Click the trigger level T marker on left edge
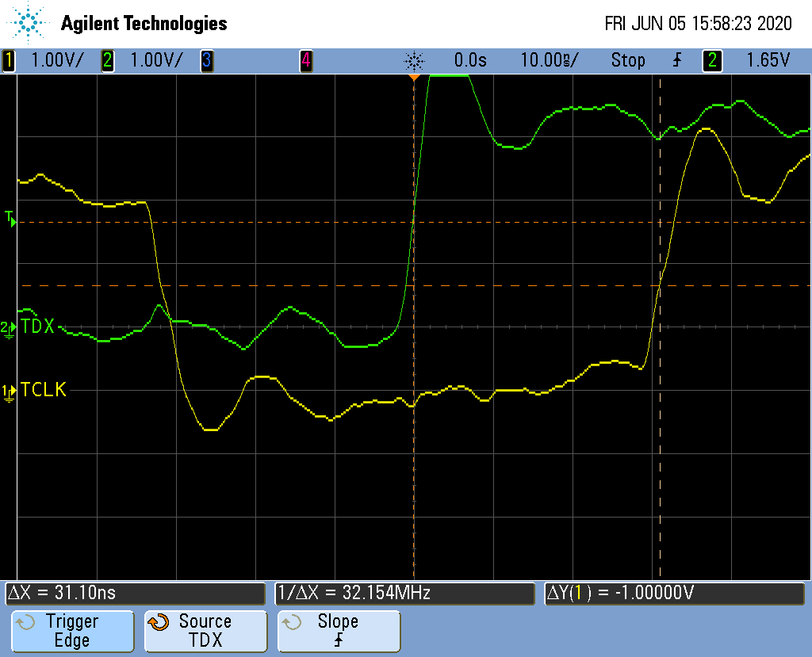812x657 pixels. pyautogui.click(x=10, y=219)
